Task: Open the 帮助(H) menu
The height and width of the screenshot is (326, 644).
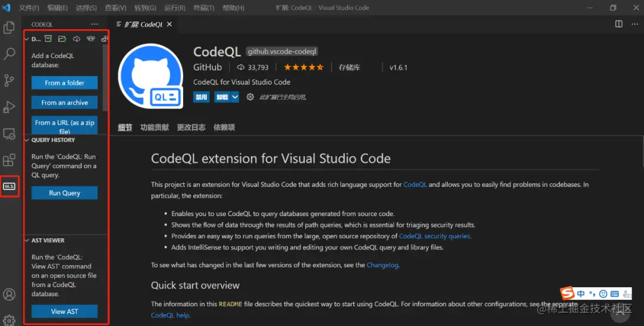Action: (233, 8)
